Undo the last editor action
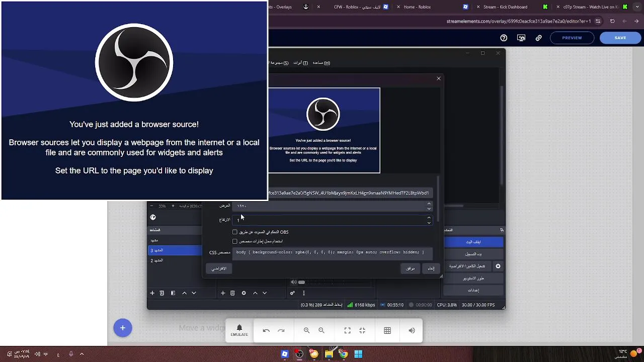Image resolution: width=644 pixels, height=362 pixels. (266, 330)
